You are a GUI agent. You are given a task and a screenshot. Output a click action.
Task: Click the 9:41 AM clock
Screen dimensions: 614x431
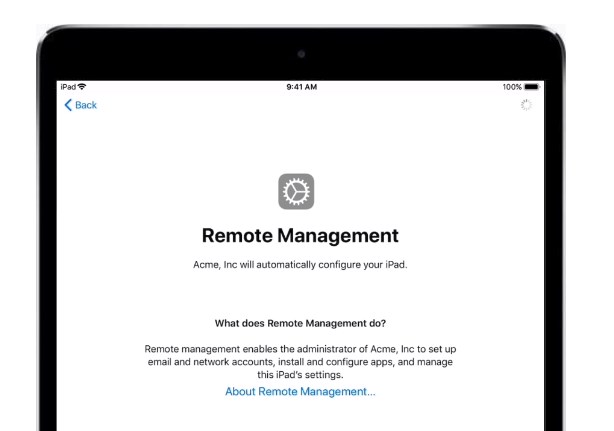(x=302, y=87)
